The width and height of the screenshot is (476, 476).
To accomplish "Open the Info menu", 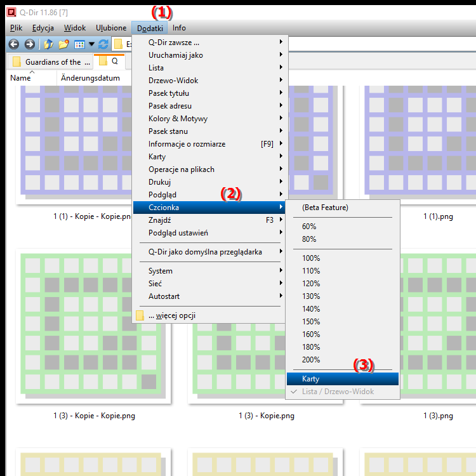I will [179, 28].
